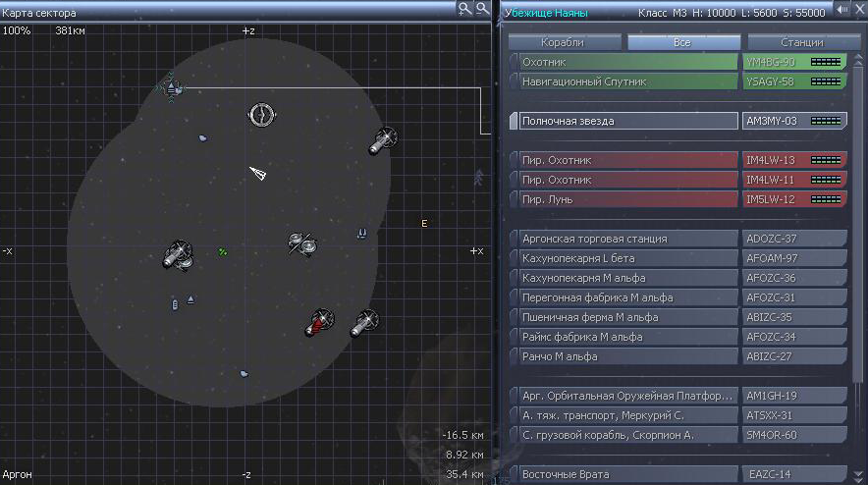
Task: Click ID code AFOZC-34
Action: pyautogui.click(x=771, y=337)
